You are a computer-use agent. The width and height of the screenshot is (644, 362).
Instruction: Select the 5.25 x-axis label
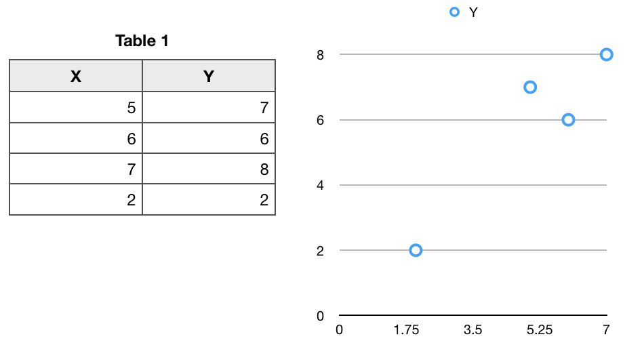click(x=540, y=330)
